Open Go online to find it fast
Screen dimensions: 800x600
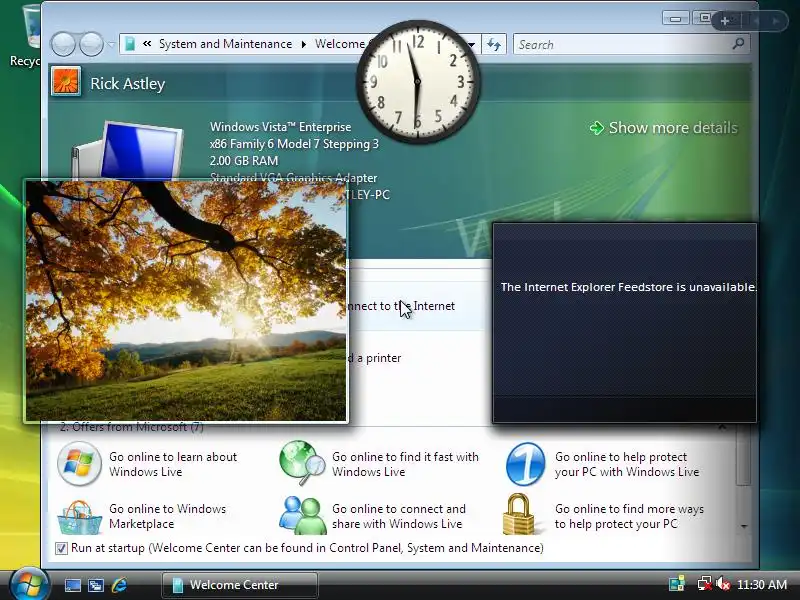(x=405, y=464)
